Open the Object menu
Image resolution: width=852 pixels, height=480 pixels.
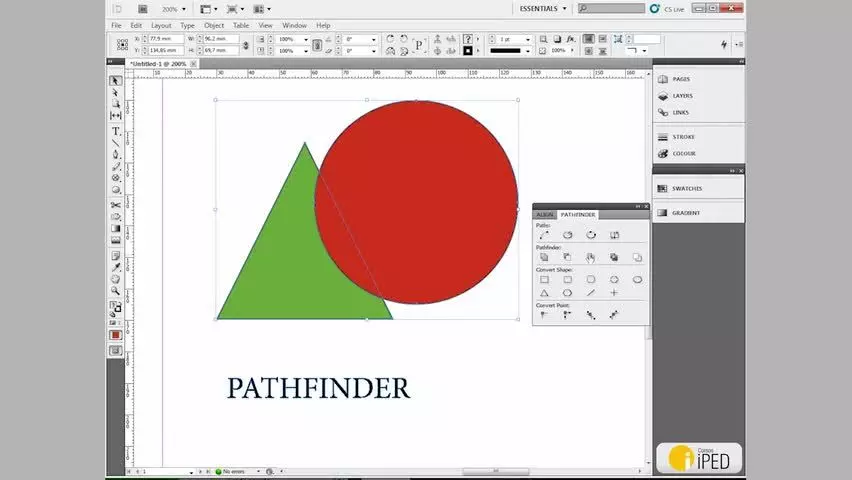(x=214, y=26)
